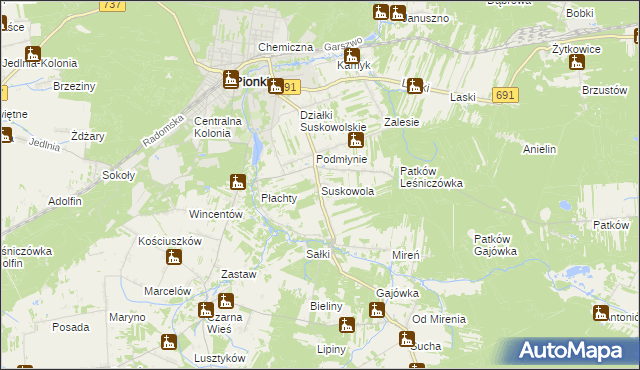Click the Sałki label
640x370 pixels.
(x=318, y=254)
